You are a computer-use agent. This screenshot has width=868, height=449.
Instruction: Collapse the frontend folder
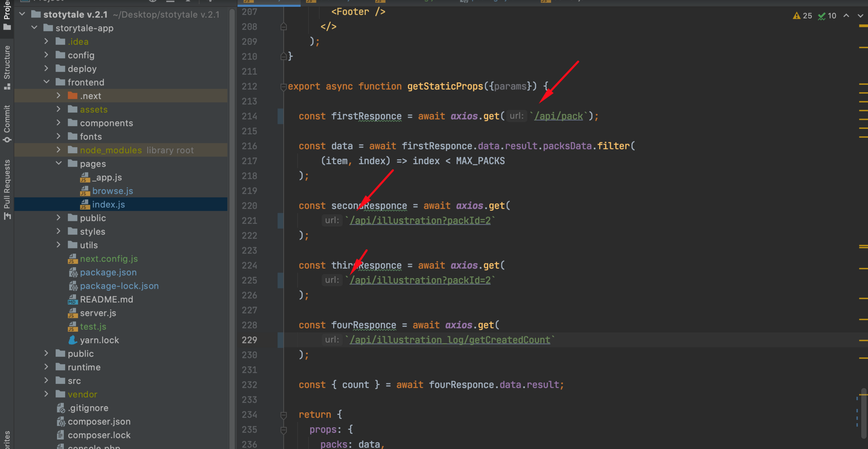pos(47,82)
